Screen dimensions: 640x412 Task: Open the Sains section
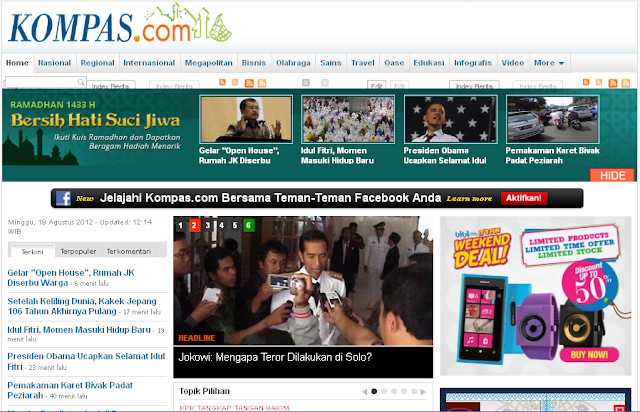point(331,63)
